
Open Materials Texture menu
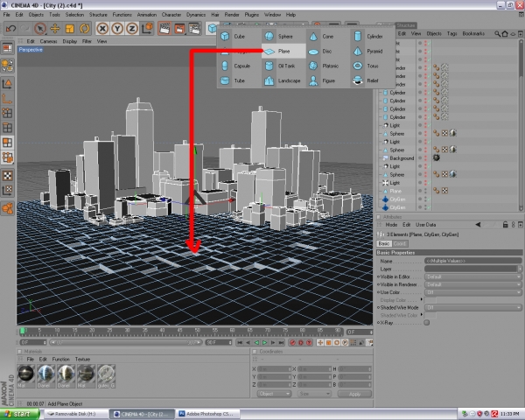coord(82,359)
